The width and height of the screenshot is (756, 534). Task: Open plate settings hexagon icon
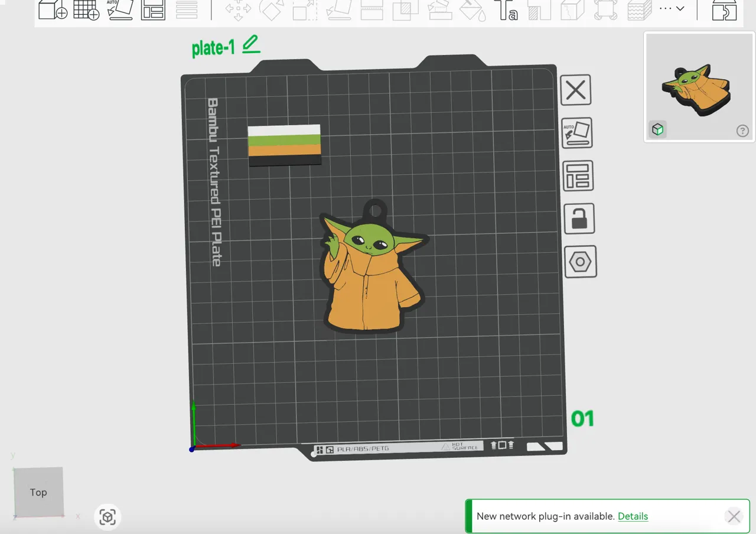tap(581, 262)
